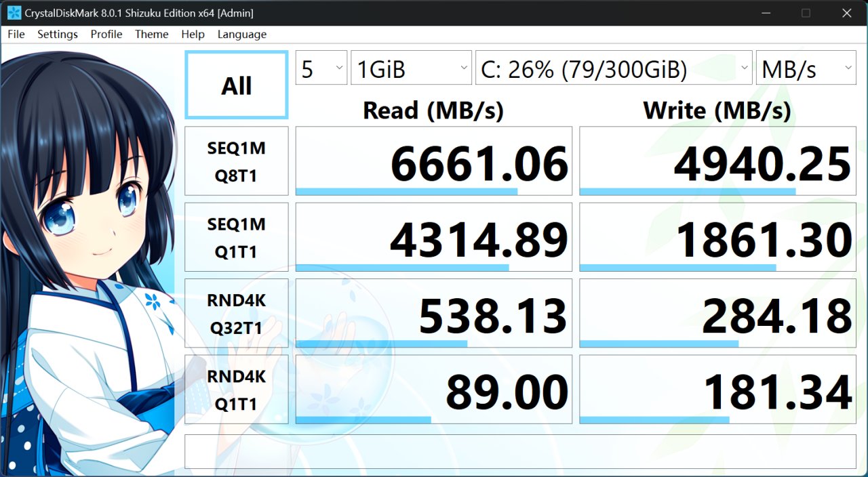Minimize the CrystalDiskMark window
Image resolution: width=868 pixels, height=477 pixels.
(765, 13)
